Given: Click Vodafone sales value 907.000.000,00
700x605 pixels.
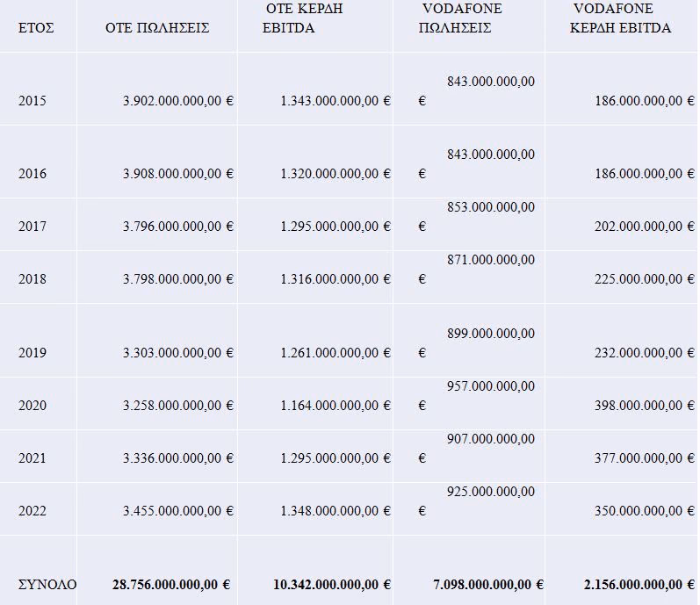Looking at the screenshot, I should coord(491,438).
